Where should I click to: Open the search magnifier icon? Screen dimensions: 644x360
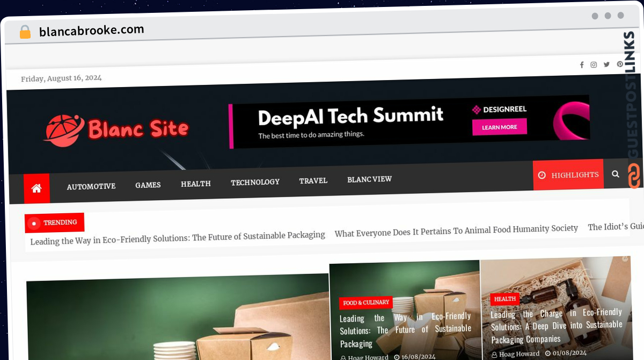point(616,174)
